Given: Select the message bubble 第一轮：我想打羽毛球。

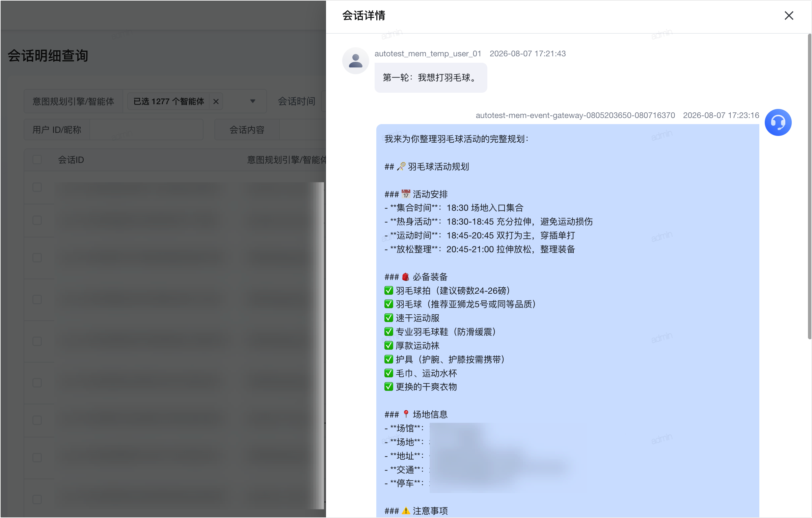Looking at the screenshot, I should pos(431,78).
